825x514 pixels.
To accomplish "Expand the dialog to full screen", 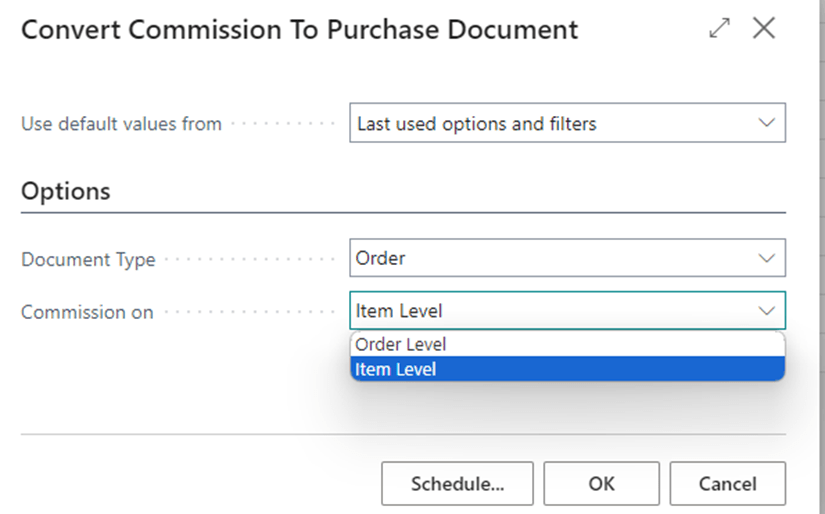I will click(719, 29).
